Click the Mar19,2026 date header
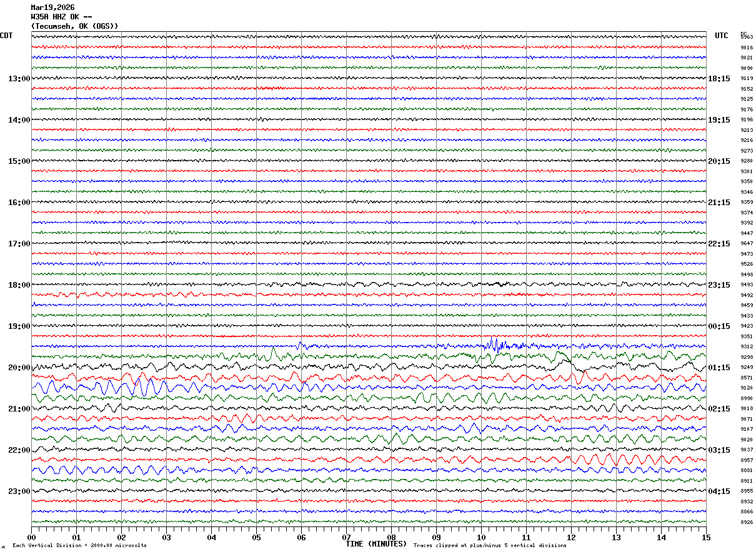This screenshot has height=554, width=756. (52, 8)
